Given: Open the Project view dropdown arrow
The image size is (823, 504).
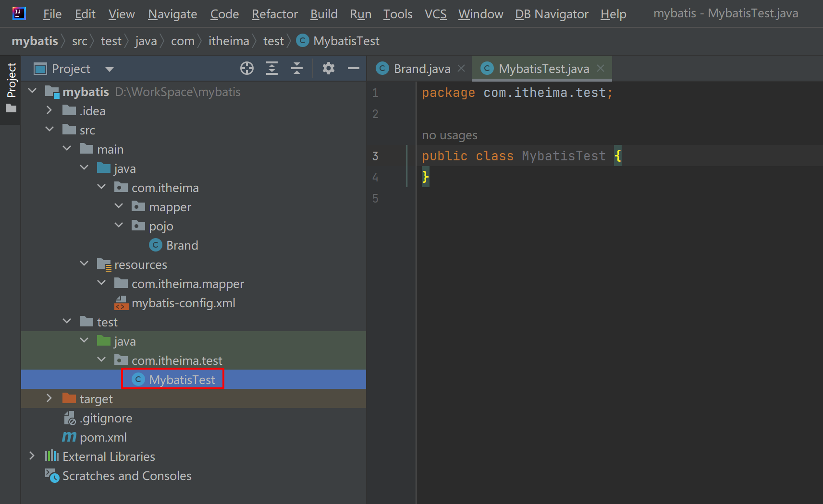Looking at the screenshot, I should pyautogui.click(x=110, y=69).
